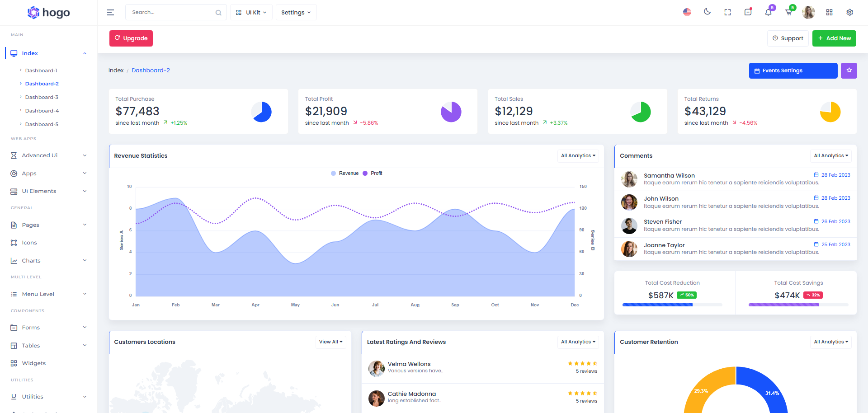Click the Utilities sidebar icon

click(x=14, y=397)
